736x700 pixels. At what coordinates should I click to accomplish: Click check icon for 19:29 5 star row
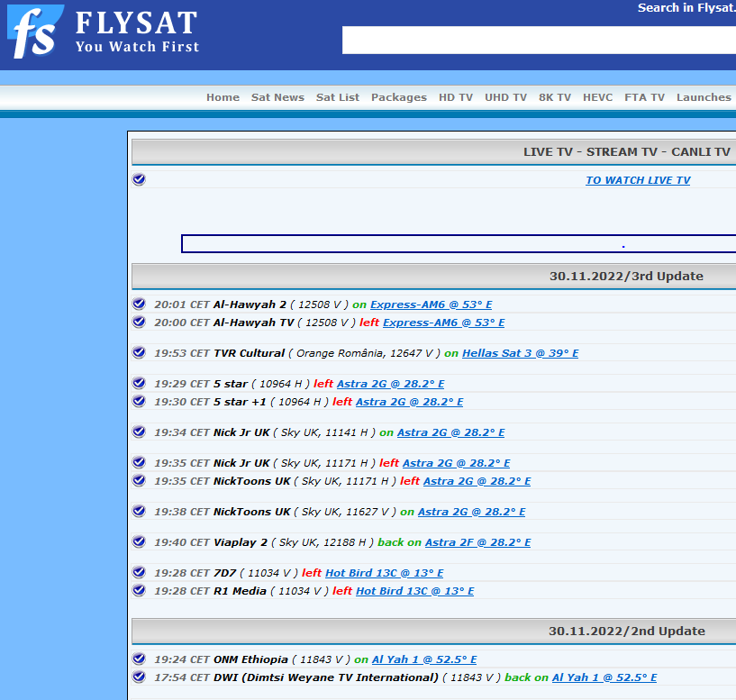pos(139,383)
